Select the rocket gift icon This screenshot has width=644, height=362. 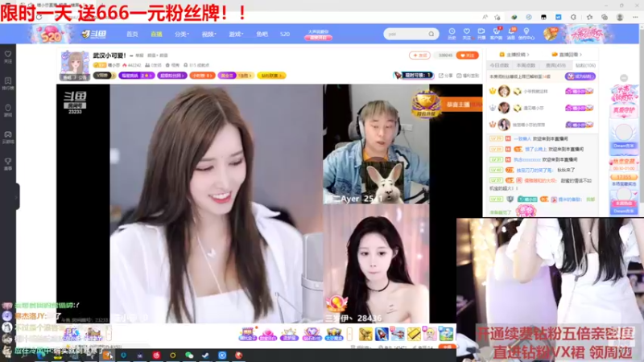tap(382, 334)
